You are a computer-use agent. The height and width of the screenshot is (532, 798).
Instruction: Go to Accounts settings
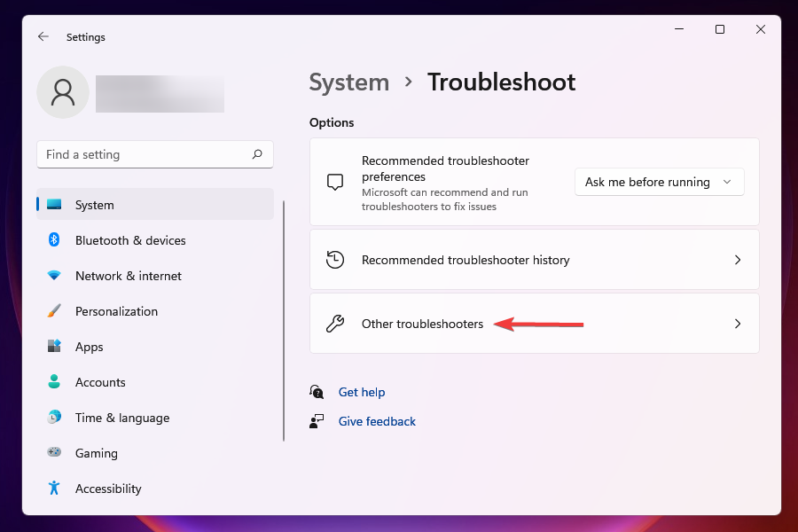click(x=100, y=382)
